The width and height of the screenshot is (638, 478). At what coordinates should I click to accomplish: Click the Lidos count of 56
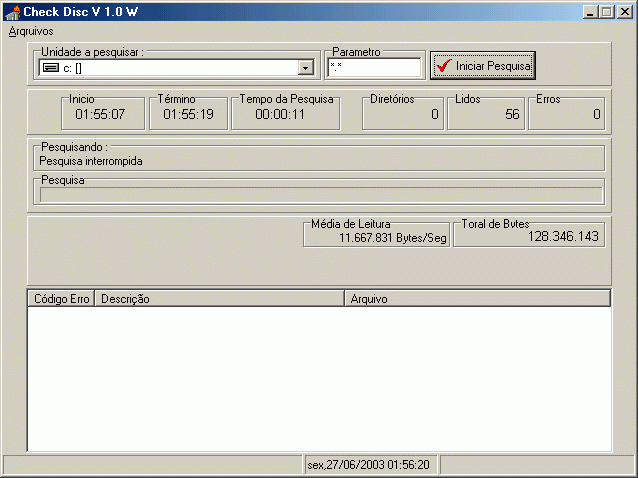[x=512, y=114]
